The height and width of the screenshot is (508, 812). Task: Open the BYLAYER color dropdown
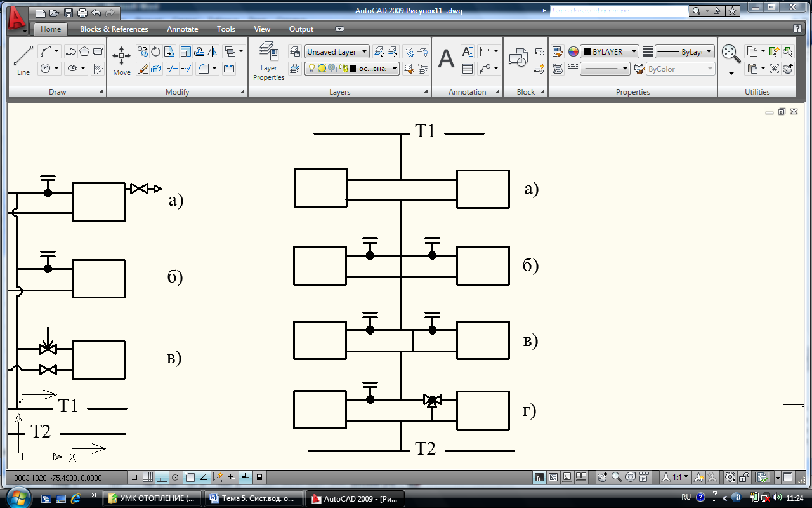(x=610, y=52)
